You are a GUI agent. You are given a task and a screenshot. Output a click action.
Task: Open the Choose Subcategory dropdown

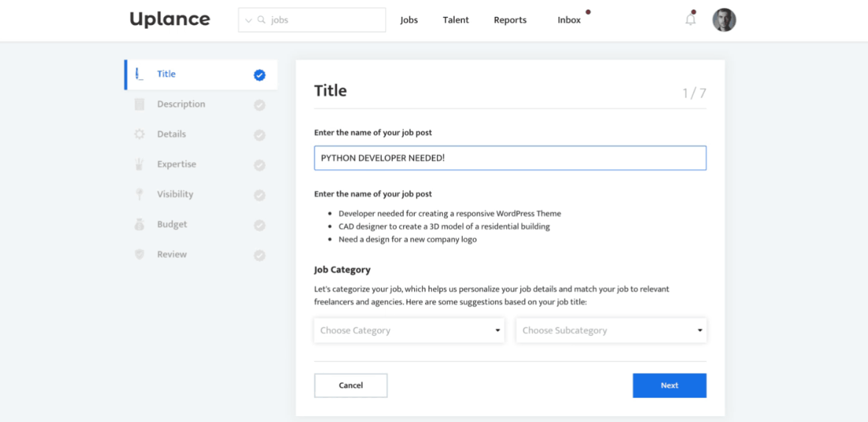611,331
